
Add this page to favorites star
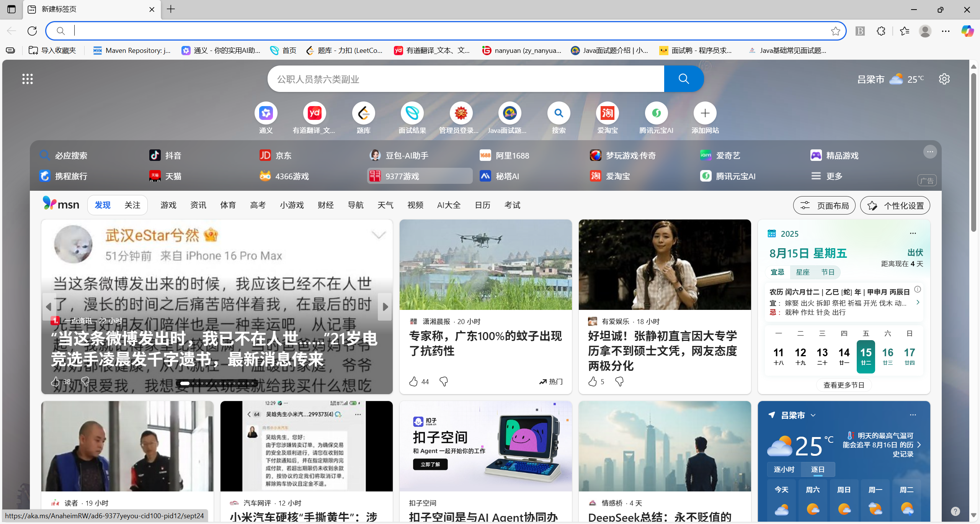click(835, 31)
